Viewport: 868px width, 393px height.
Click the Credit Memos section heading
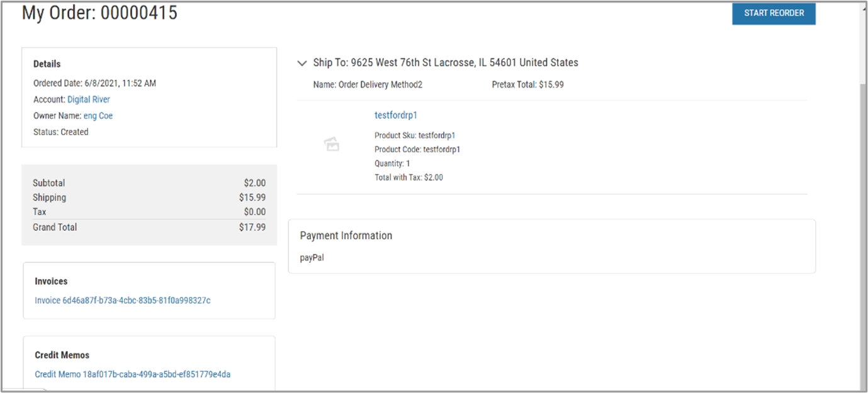(62, 355)
